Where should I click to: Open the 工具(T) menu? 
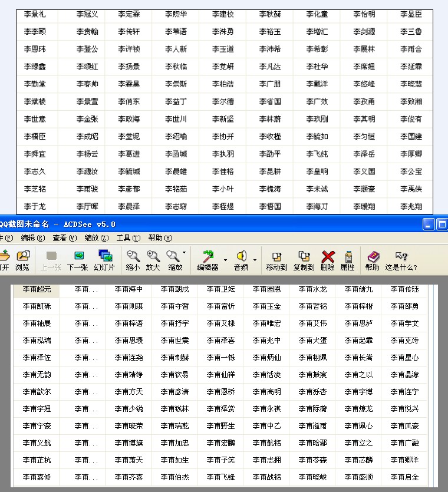tap(129, 238)
